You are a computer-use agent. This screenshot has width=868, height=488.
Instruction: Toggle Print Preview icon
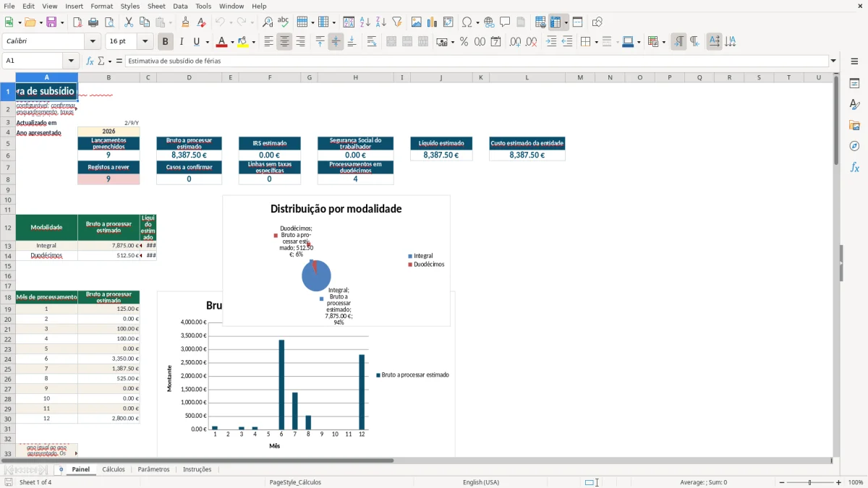pyautogui.click(x=109, y=22)
